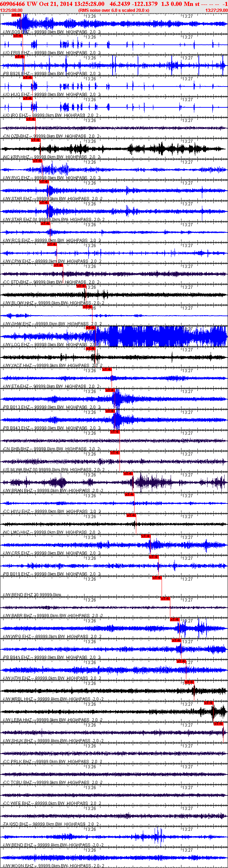This screenshot has height=868, width=228.
Task: Click the RMS noise scaling note
Action: [x=114, y=10]
